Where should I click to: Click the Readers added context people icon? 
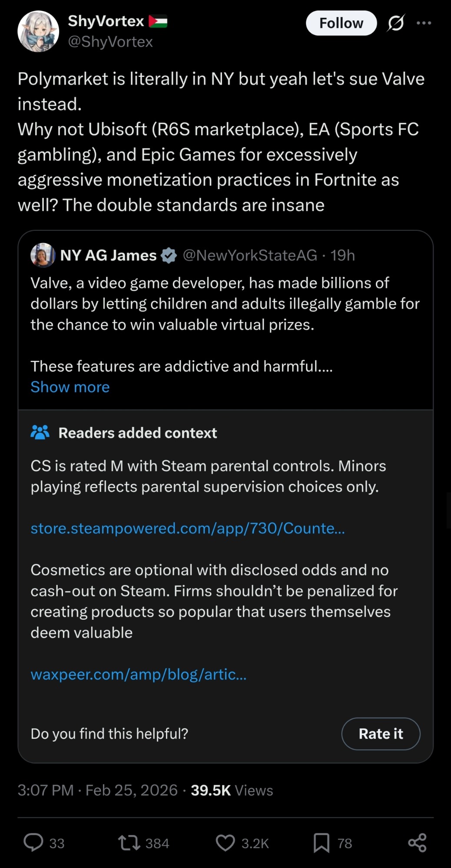(40, 432)
